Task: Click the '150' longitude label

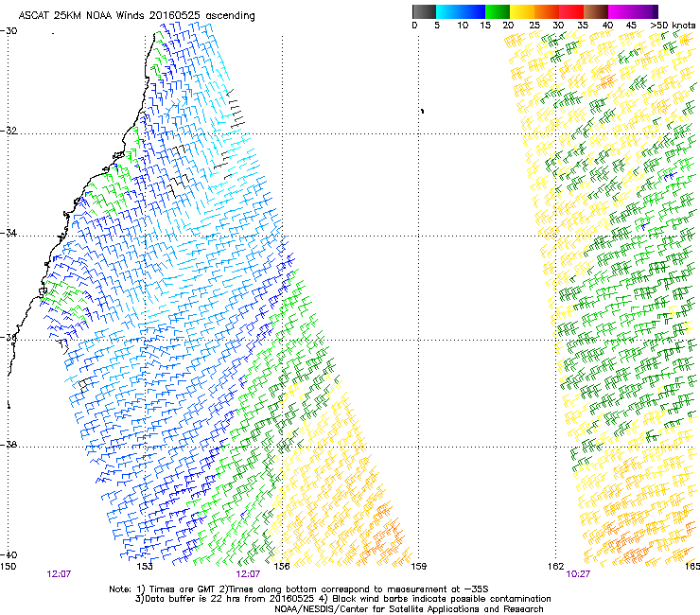Action: click(8, 567)
